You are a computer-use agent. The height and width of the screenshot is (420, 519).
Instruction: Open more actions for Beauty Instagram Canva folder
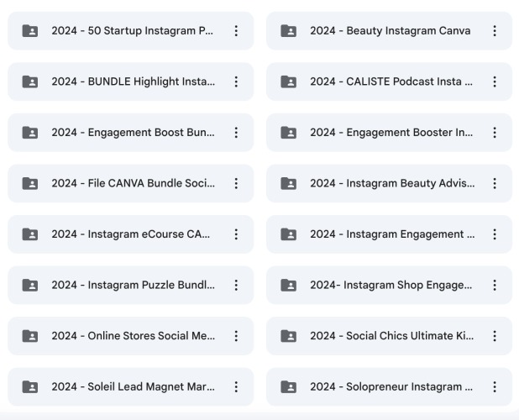point(495,31)
